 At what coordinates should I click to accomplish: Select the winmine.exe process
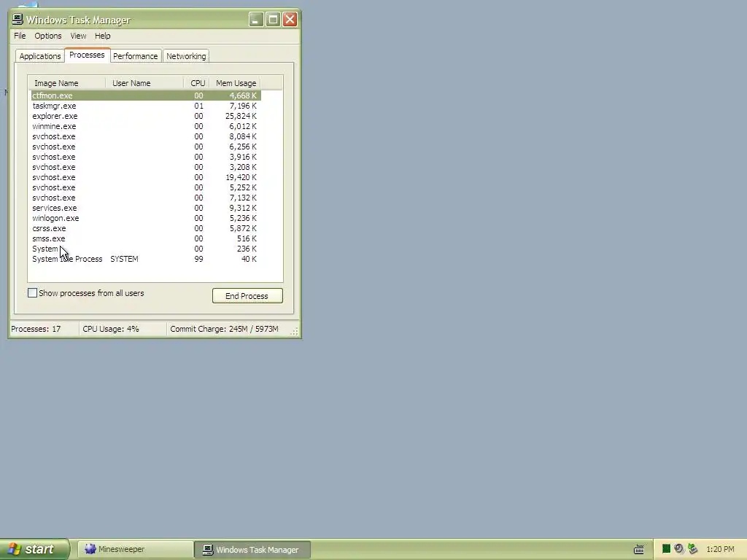pyautogui.click(x=146, y=126)
